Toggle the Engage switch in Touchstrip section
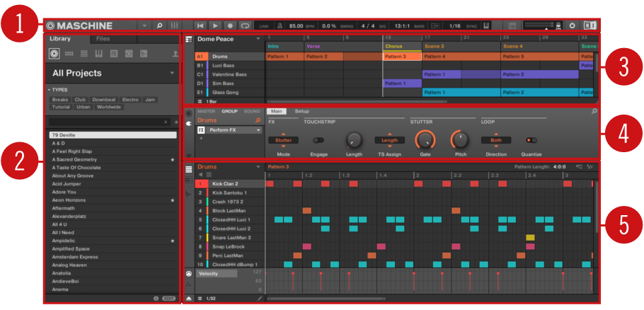The height and width of the screenshot is (310, 644). click(318, 140)
